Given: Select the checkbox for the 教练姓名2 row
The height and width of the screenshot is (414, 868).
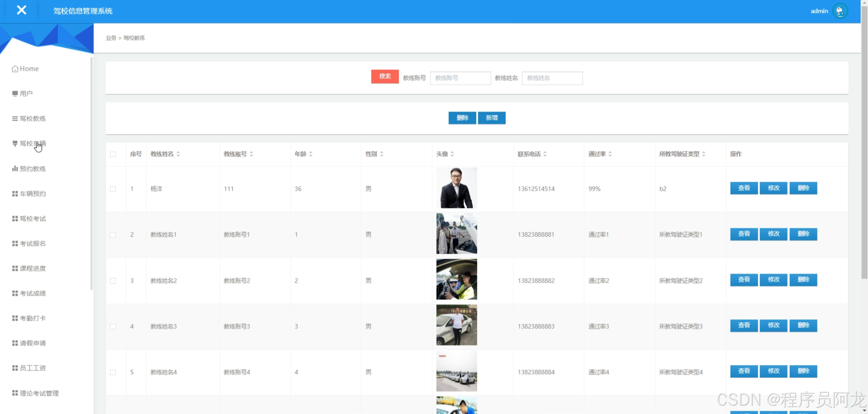Looking at the screenshot, I should point(113,281).
